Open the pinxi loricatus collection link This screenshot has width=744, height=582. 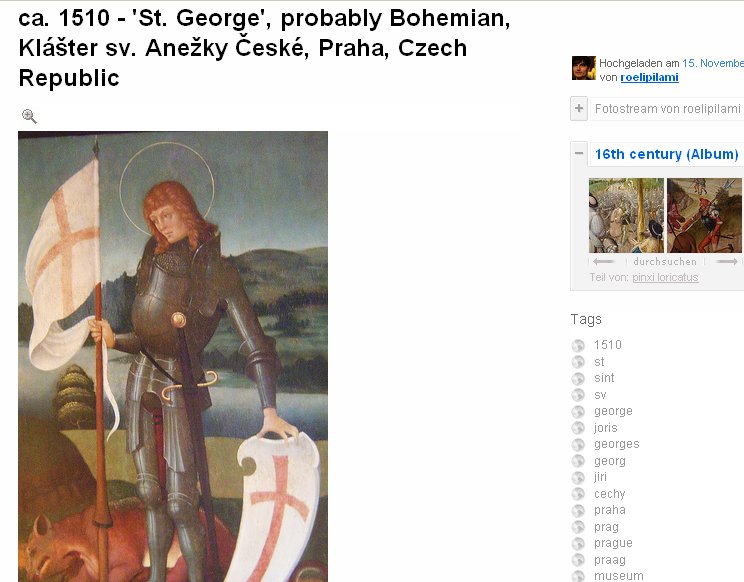(665, 277)
